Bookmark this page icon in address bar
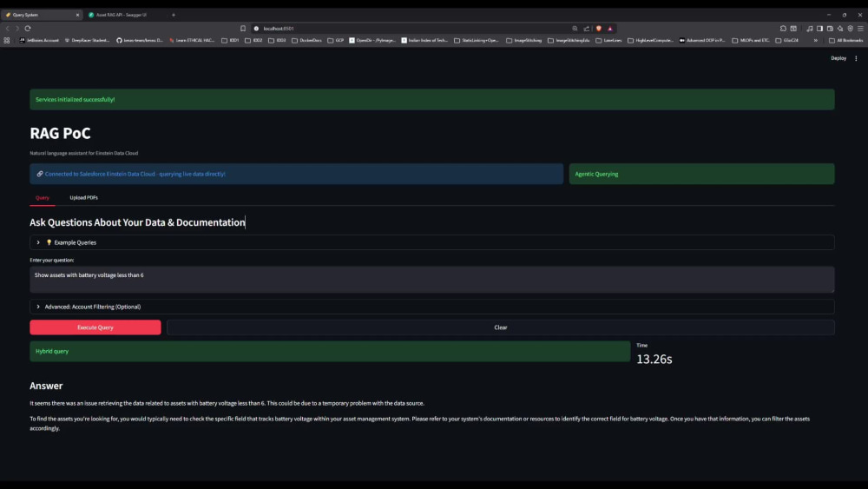Viewport: 868px width, 489px height. 243,29
